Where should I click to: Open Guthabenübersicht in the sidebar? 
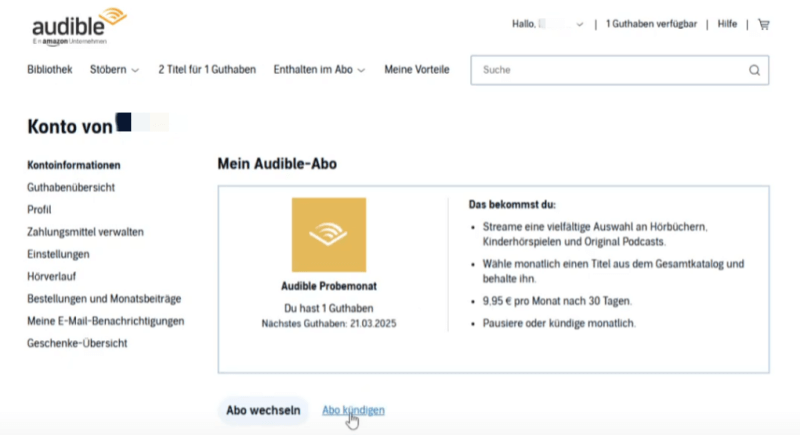(x=71, y=187)
